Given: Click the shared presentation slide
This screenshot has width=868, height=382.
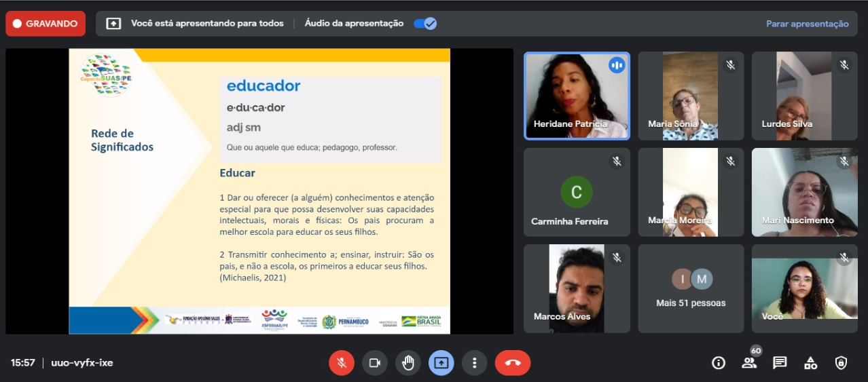Looking at the screenshot, I should pos(259,191).
